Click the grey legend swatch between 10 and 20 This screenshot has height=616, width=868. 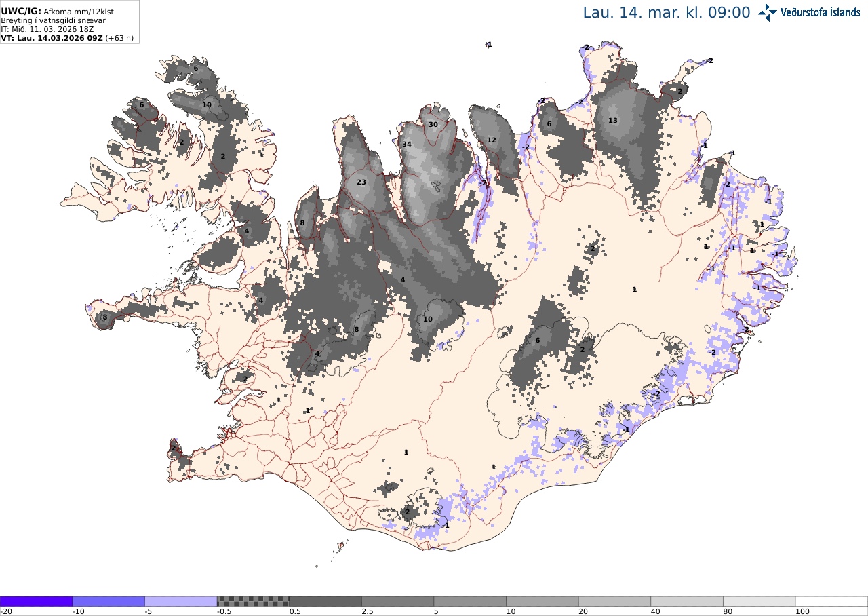pyautogui.click(x=542, y=601)
